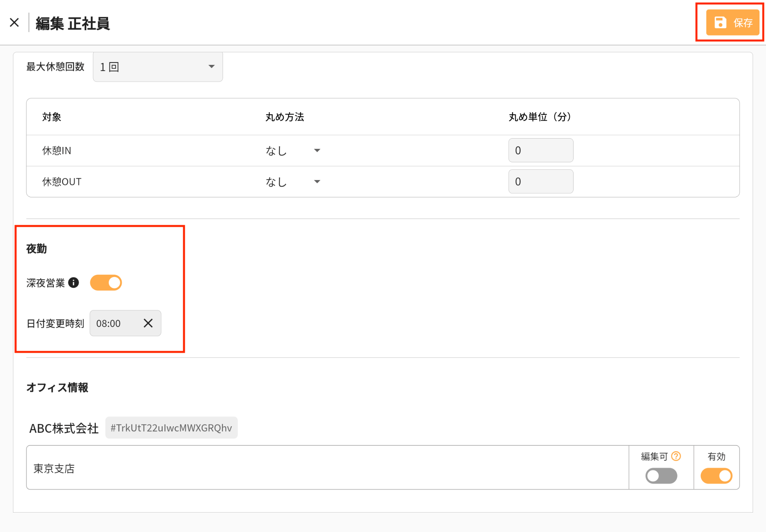Click the 編集可 help question icon
The height and width of the screenshot is (532, 766).
676,456
